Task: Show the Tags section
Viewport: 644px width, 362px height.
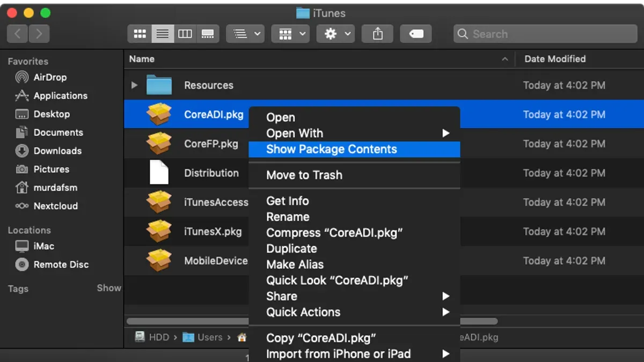Action: [109, 288]
